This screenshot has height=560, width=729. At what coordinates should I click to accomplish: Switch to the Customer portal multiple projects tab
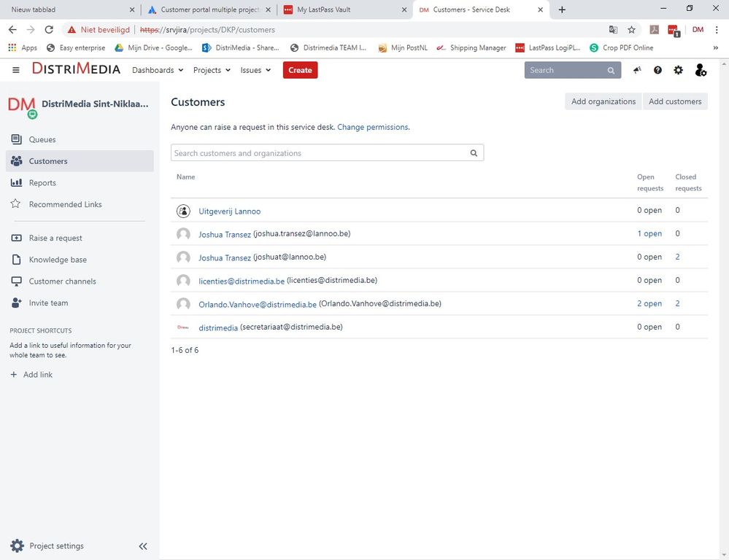pyautogui.click(x=209, y=9)
